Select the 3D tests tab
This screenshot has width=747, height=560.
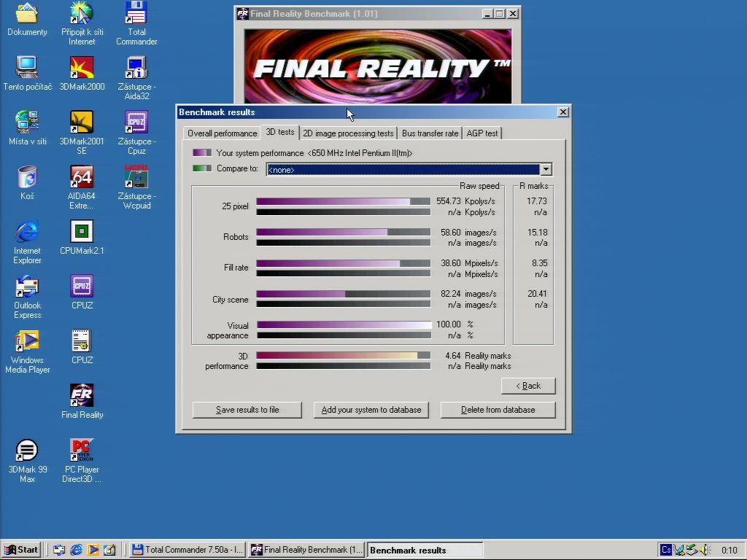pyautogui.click(x=279, y=132)
